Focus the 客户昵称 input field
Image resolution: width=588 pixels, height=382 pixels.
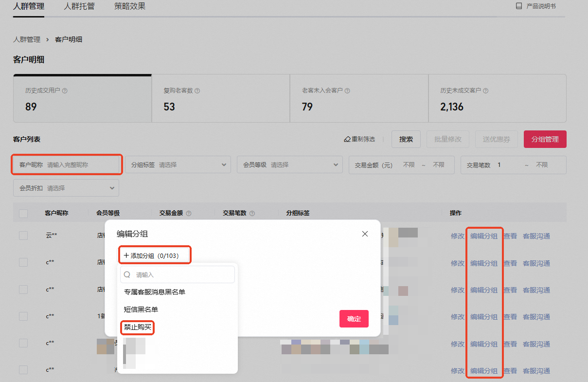tap(66, 165)
